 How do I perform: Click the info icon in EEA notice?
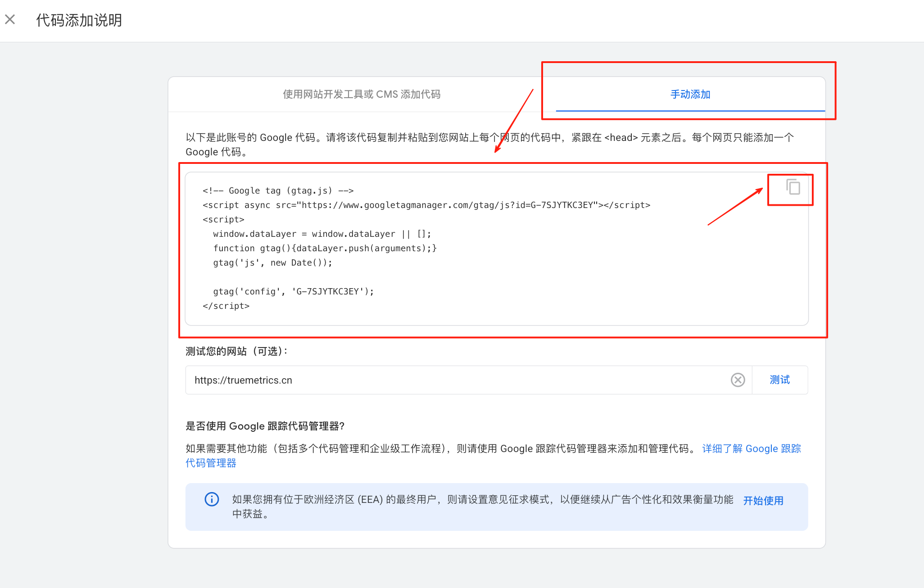pyautogui.click(x=212, y=499)
